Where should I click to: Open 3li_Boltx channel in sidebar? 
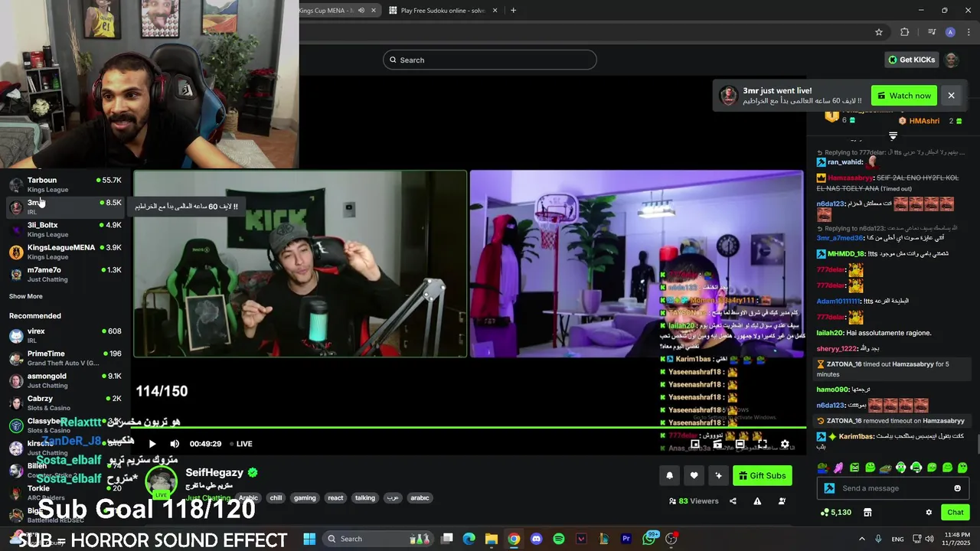(x=65, y=230)
